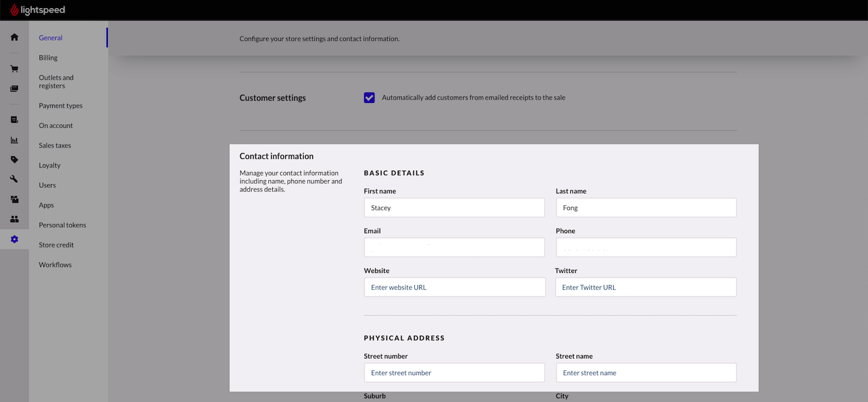
Task: Open the sales ledger icon below the cart
Action: (x=14, y=89)
